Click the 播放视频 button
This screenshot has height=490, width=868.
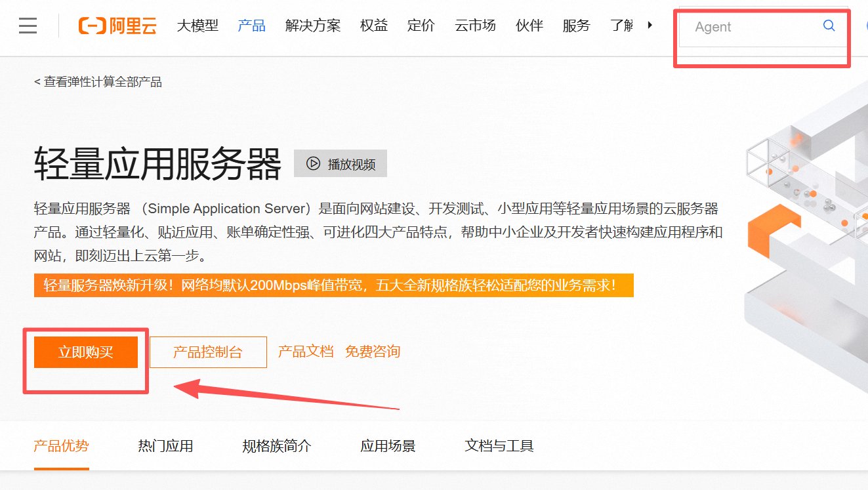[341, 163]
